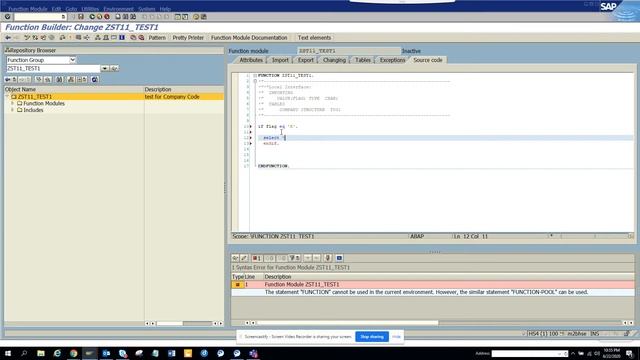Screen dimensions: 640x360
Task: Open the Function Group object type dropdown
Action: pos(72,60)
